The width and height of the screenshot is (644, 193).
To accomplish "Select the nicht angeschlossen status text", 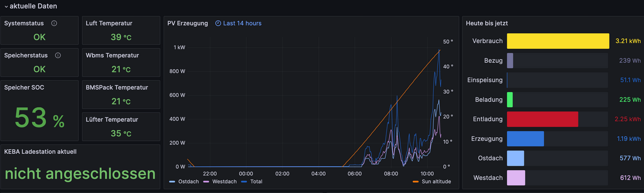I will tap(80, 173).
